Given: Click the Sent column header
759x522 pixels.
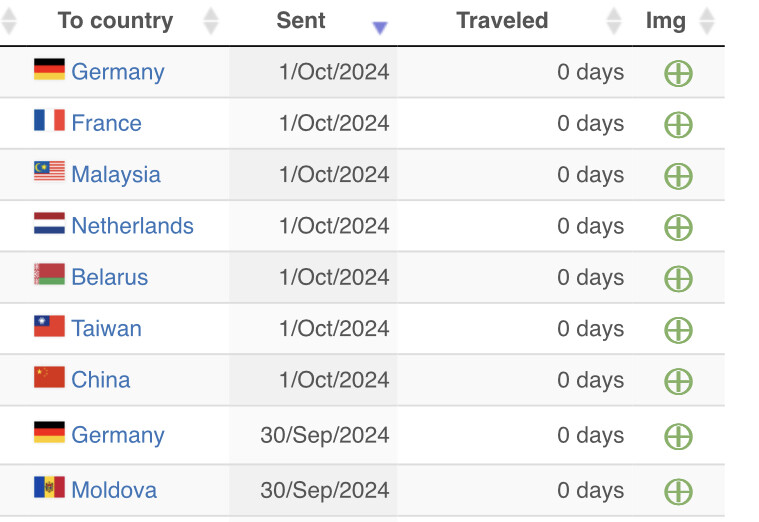Looking at the screenshot, I should 301,20.
